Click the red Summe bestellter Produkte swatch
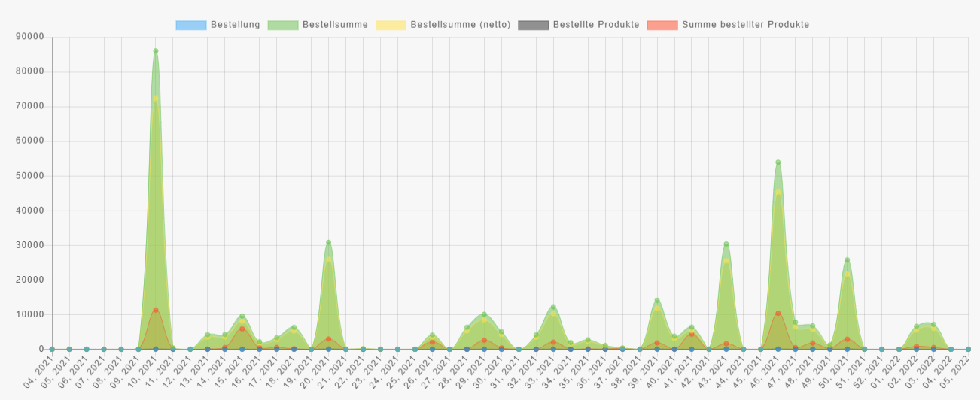 click(x=662, y=25)
